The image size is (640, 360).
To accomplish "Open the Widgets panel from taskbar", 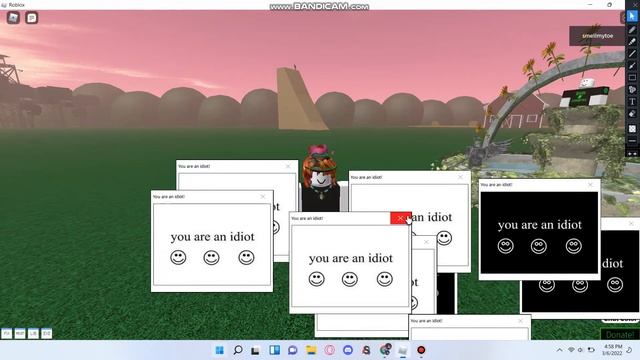I will coord(274,350).
